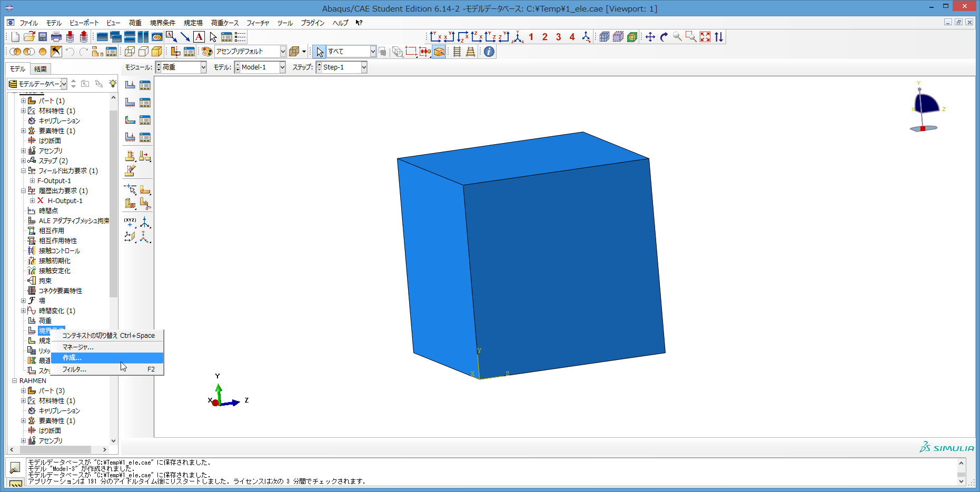Select the Magnify View zoom tool
Image resolution: width=980 pixels, height=492 pixels.
(678, 37)
